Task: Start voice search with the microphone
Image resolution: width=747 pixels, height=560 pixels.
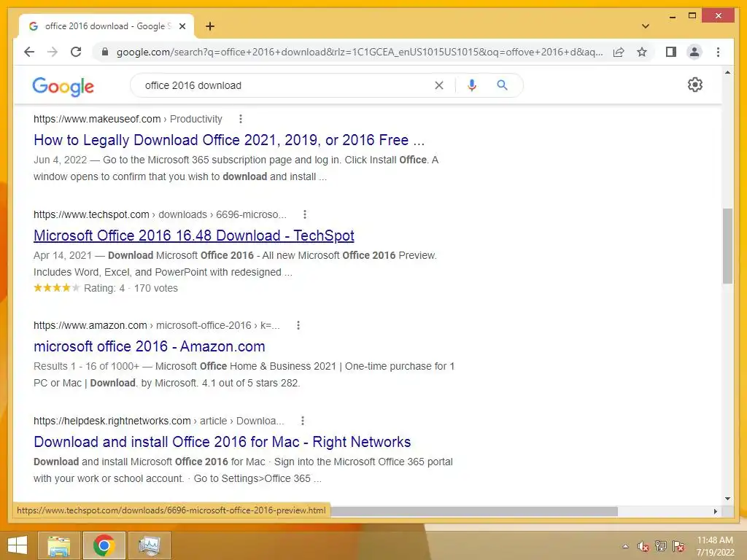Action: click(472, 85)
